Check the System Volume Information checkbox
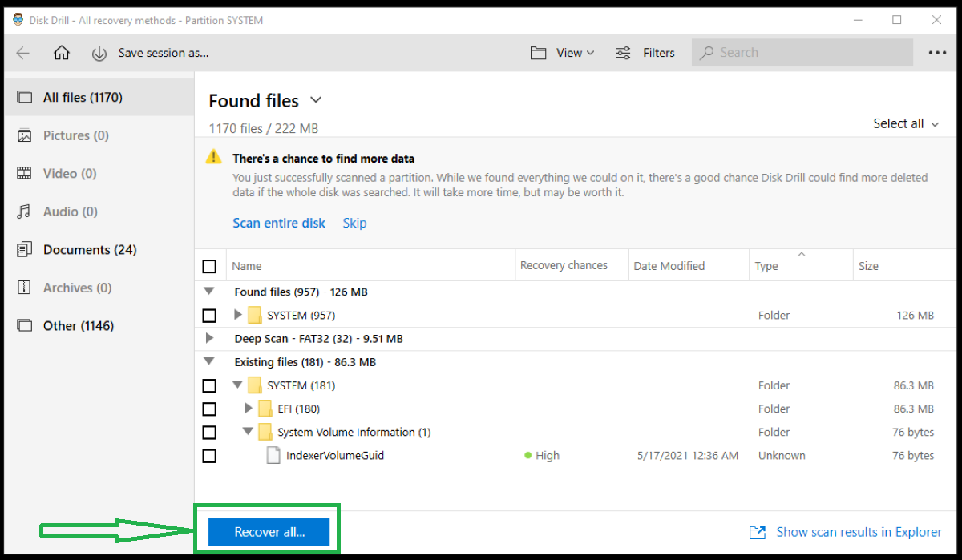 pyautogui.click(x=209, y=433)
